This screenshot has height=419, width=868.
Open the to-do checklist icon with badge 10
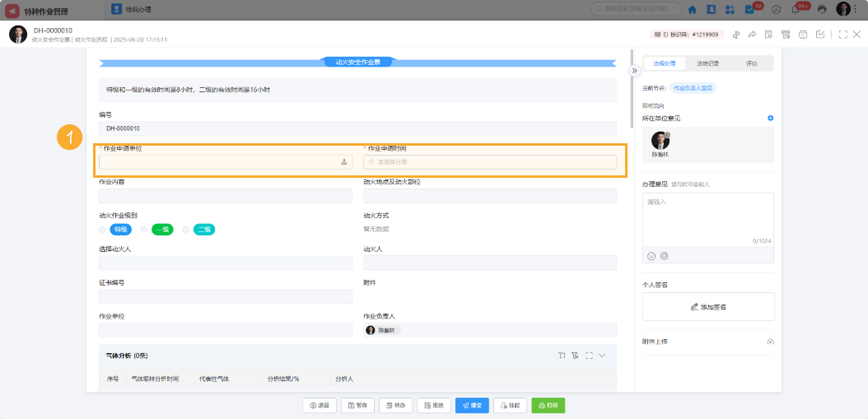coord(750,9)
